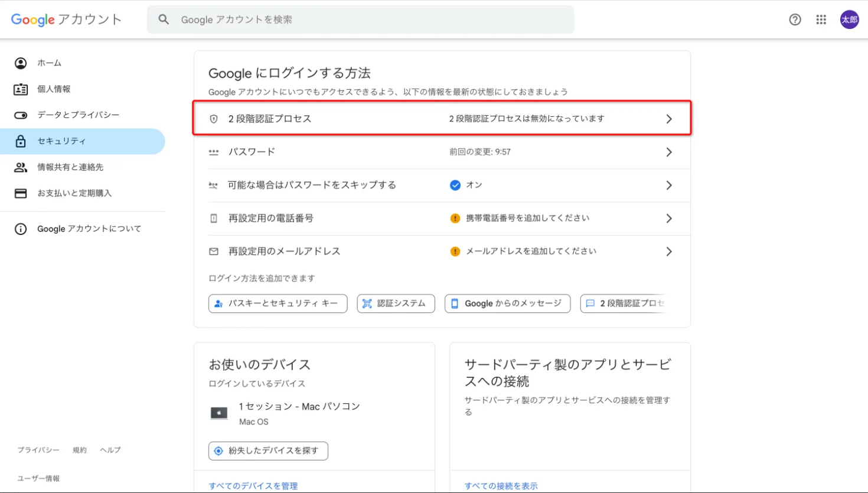Click the 認証システム button

[396, 303]
